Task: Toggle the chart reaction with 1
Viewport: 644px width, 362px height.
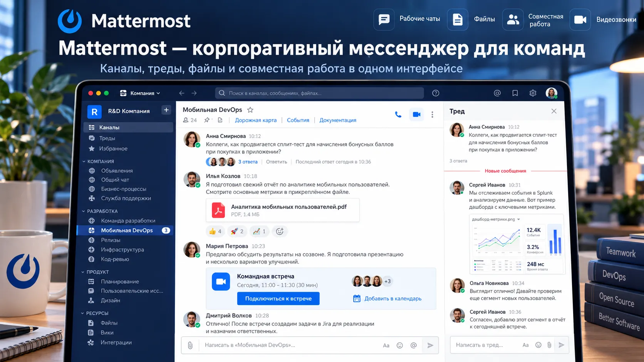Action: pos(259,231)
